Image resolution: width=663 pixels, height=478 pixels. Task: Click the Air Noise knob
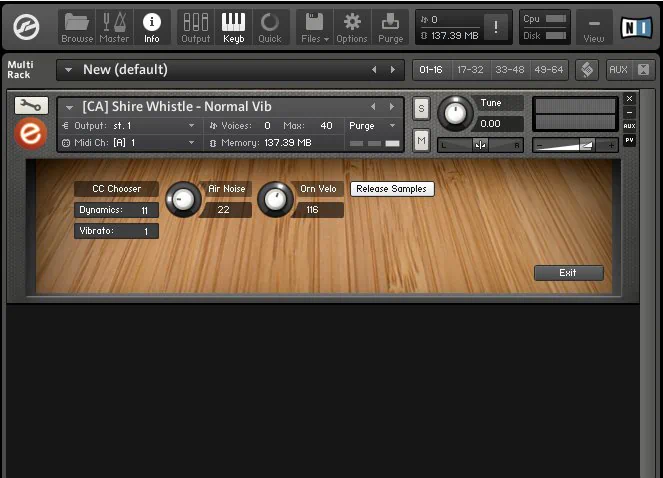183,199
